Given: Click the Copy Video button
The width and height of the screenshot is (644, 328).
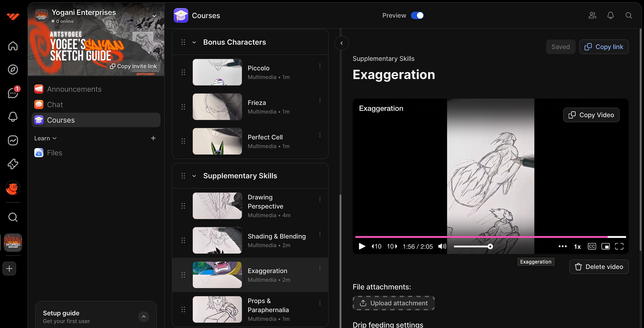Looking at the screenshot, I should point(591,115).
